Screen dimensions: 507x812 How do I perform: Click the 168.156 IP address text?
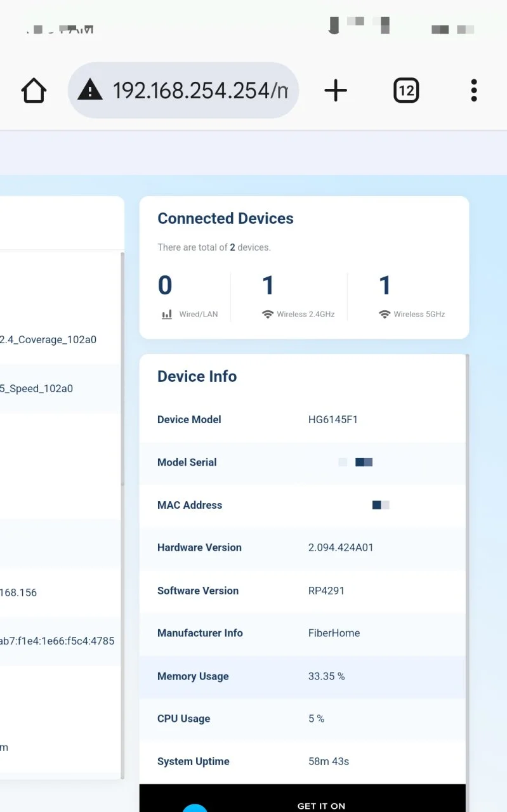click(x=18, y=593)
